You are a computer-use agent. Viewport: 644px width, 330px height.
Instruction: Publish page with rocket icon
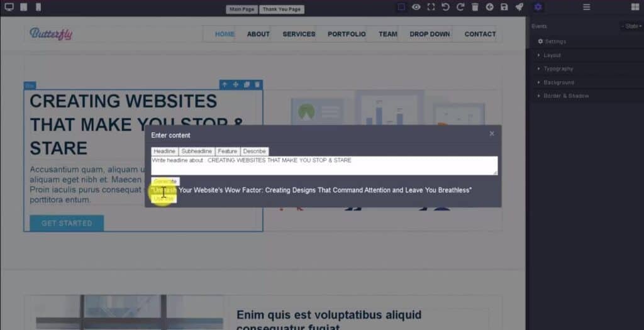coord(519,7)
